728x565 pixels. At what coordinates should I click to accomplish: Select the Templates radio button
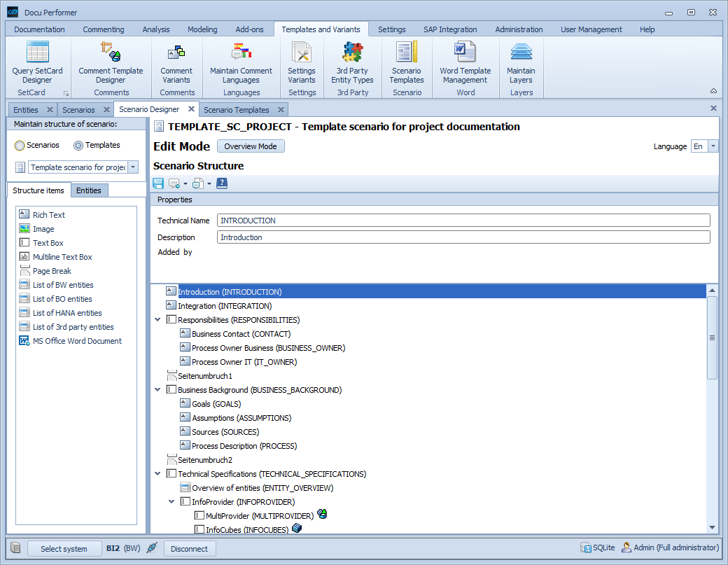(x=78, y=146)
